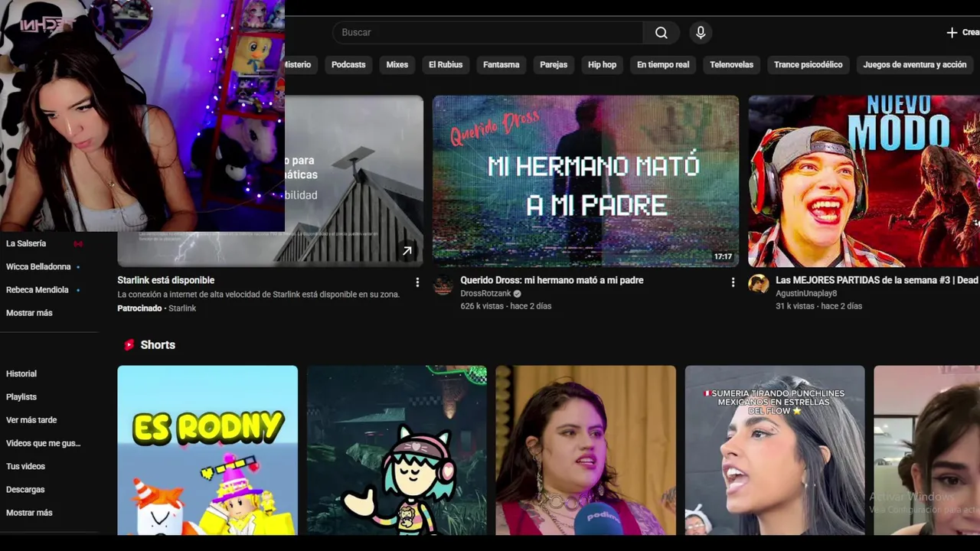Click the plus Create button
Image resolution: width=980 pixels, height=551 pixels.
pyautogui.click(x=962, y=32)
